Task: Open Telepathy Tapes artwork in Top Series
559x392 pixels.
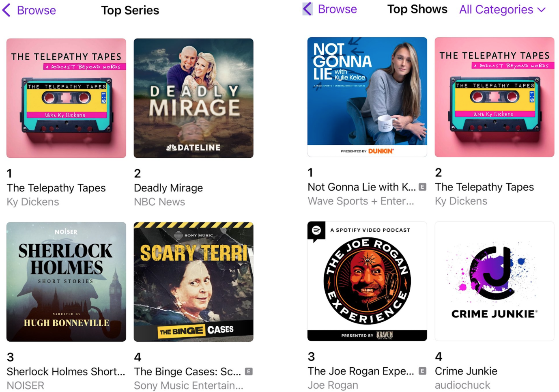Action: [x=66, y=98]
